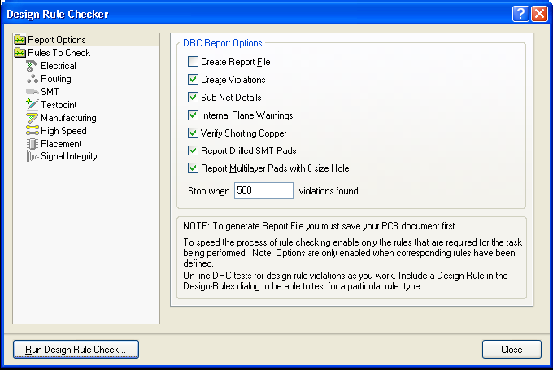
Task: Click the help question mark button
Action: [520, 14]
